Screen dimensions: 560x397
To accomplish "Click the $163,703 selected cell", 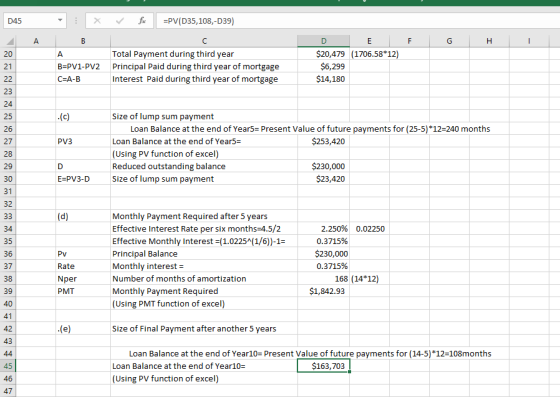I will click(324, 366).
